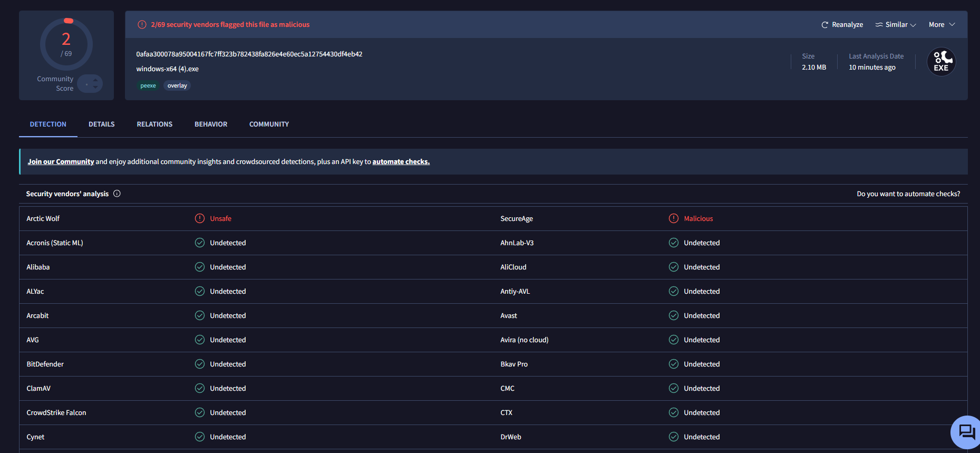Viewport: 980px width, 453px height.
Task: Click the ClamAV undetected check icon
Action: tap(200, 388)
